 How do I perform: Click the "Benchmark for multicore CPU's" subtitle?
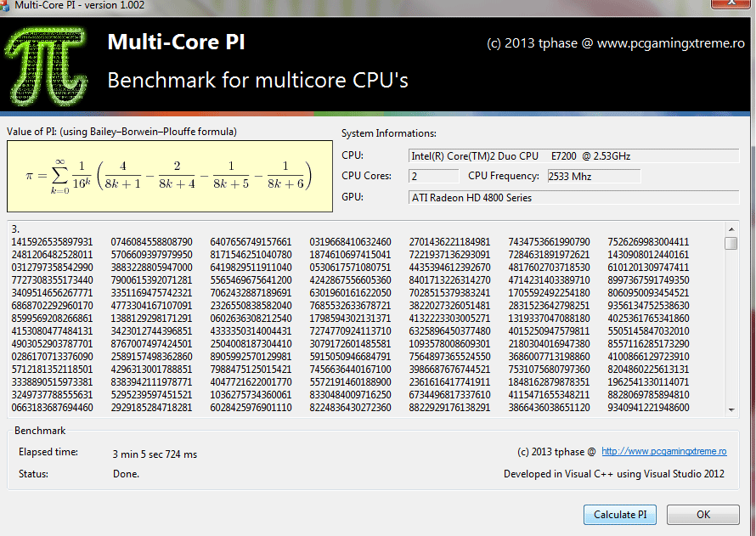pos(257,81)
